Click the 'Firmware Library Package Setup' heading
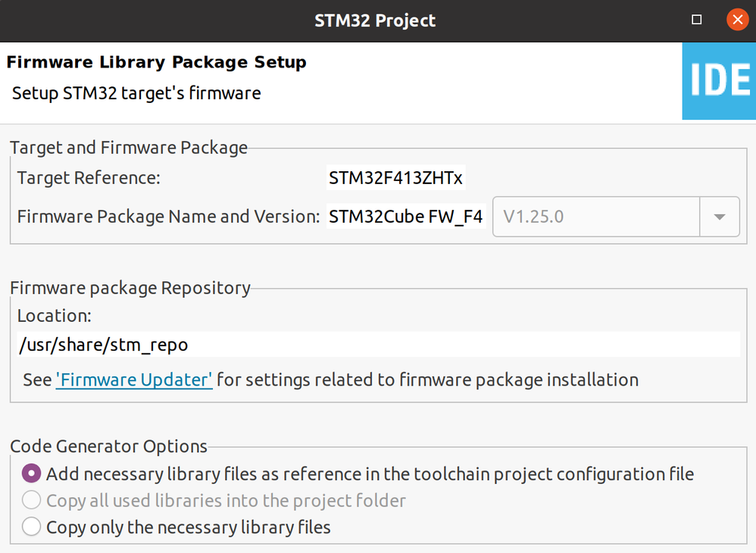Viewport: 756px width, 553px height. tap(156, 62)
